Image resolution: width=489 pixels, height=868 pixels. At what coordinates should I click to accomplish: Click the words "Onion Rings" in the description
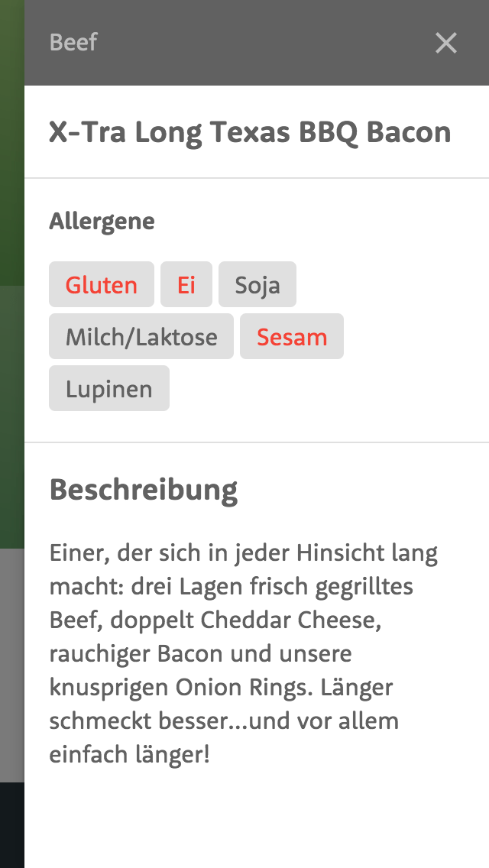238,688
